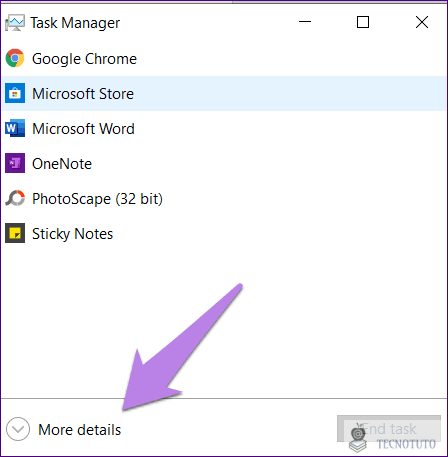The image size is (448, 457).
Task: Click the End task button
Action: (389, 429)
